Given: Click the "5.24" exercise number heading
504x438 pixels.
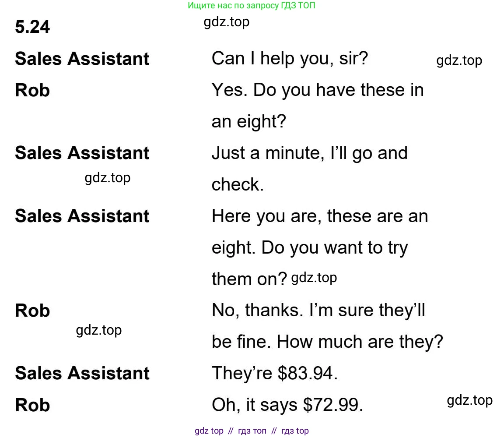Looking at the screenshot, I should point(32,27).
